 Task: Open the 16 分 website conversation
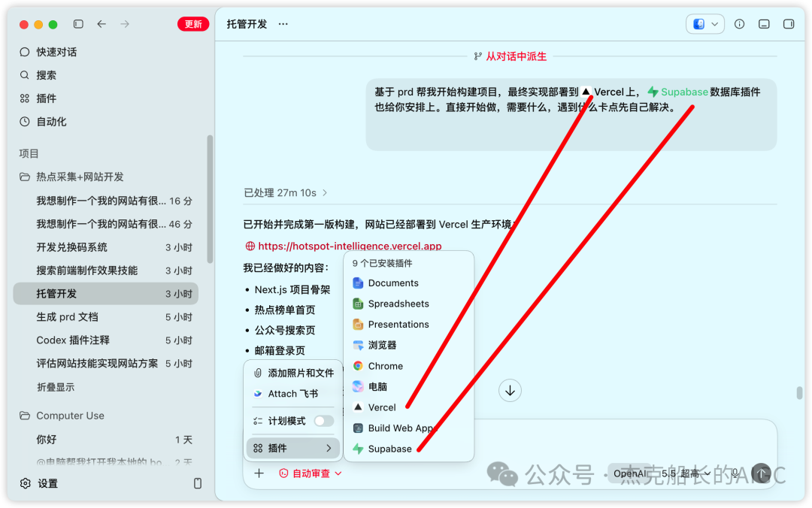pos(106,201)
